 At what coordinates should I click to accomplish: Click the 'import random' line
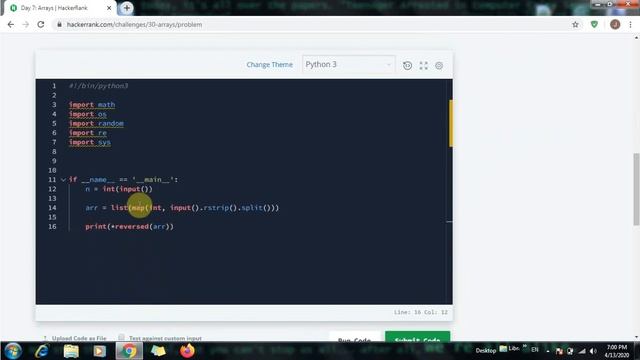pyautogui.click(x=96, y=123)
